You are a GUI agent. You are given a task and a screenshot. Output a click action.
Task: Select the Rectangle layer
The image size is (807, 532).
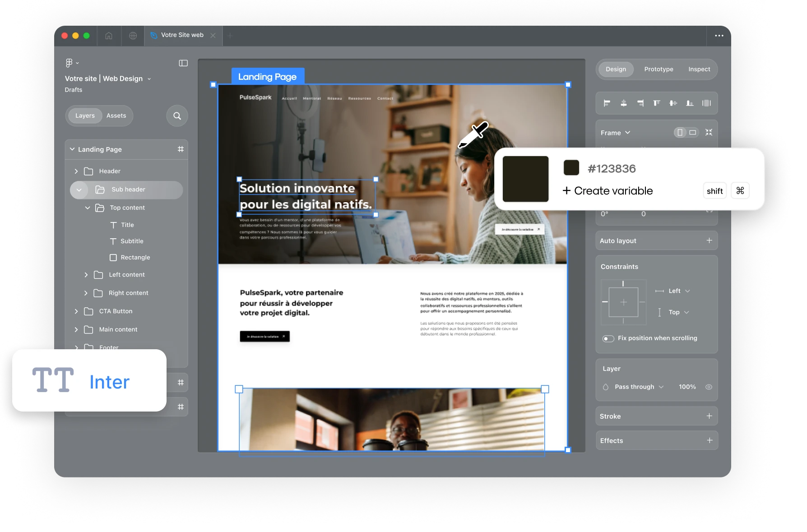pos(135,258)
